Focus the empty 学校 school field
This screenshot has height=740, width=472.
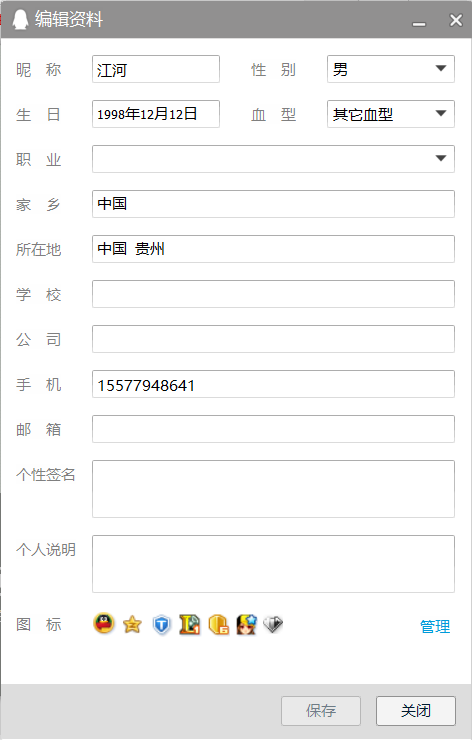coord(273,294)
